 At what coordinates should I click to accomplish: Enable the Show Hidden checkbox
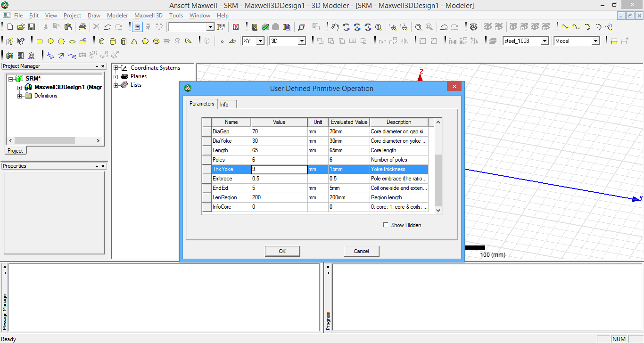click(386, 225)
